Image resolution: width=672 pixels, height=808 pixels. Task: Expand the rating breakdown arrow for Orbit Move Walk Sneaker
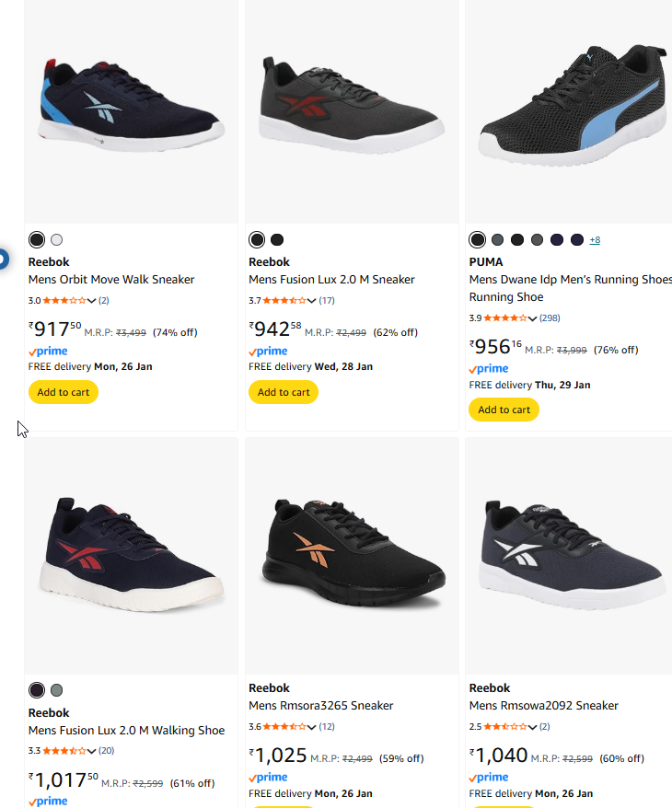click(92, 301)
